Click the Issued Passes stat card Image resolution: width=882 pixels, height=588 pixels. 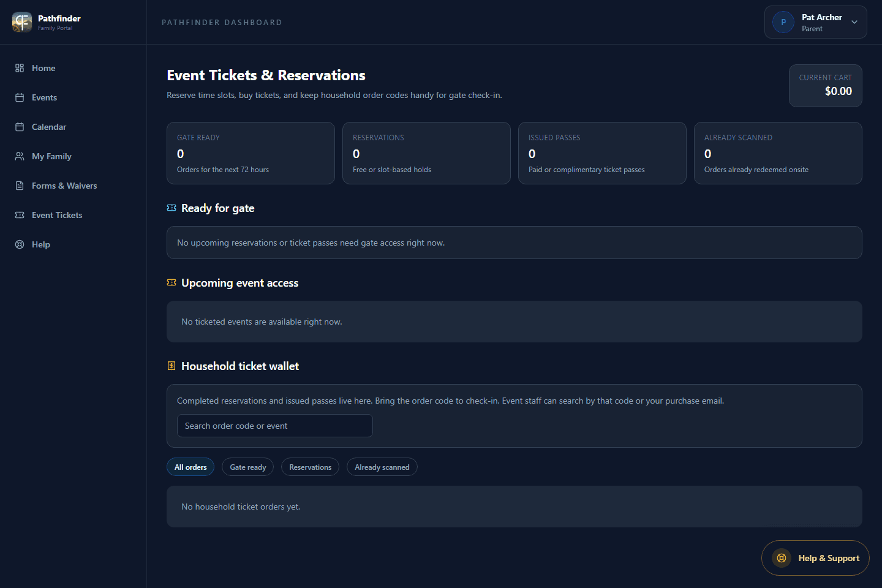point(602,153)
